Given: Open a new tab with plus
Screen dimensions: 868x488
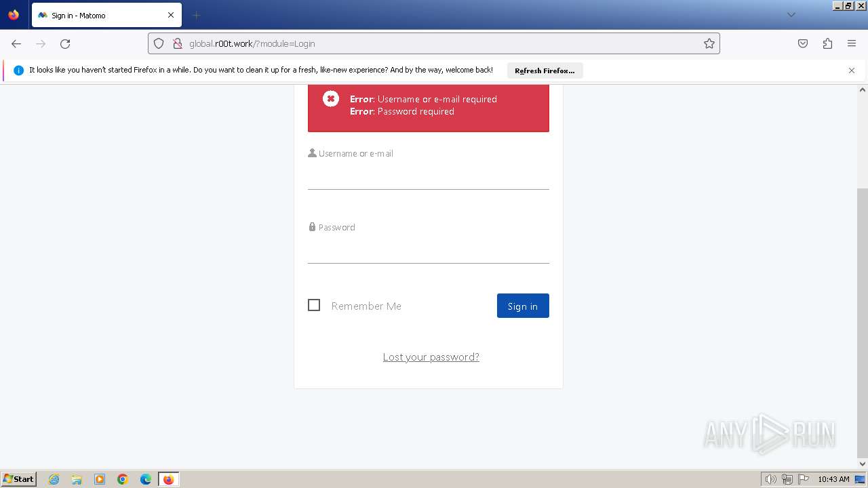Looking at the screenshot, I should [196, 15].
